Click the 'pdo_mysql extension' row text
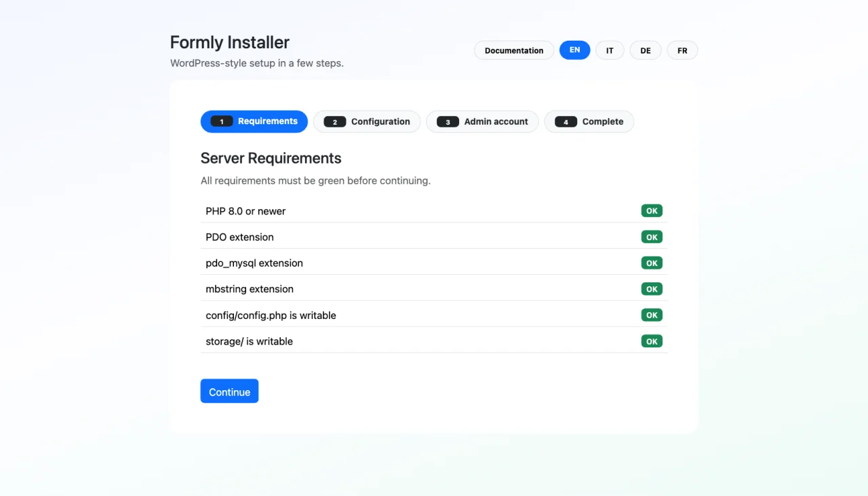The width and height of the screenshot is (868, 496). pos(254,263)
